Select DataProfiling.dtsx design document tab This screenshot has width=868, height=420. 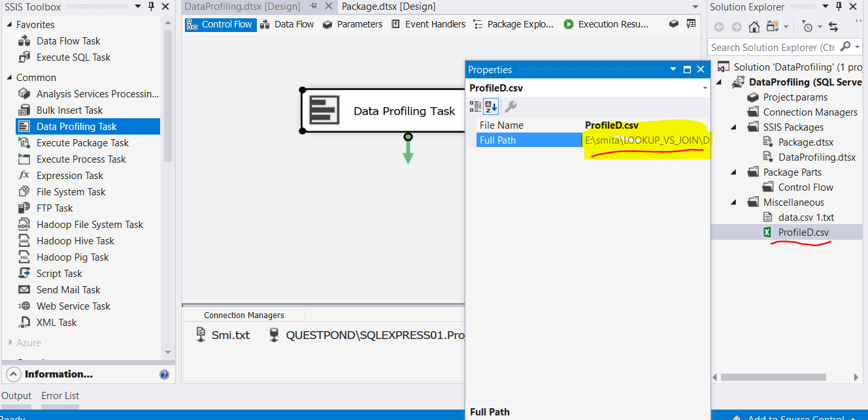242,7
